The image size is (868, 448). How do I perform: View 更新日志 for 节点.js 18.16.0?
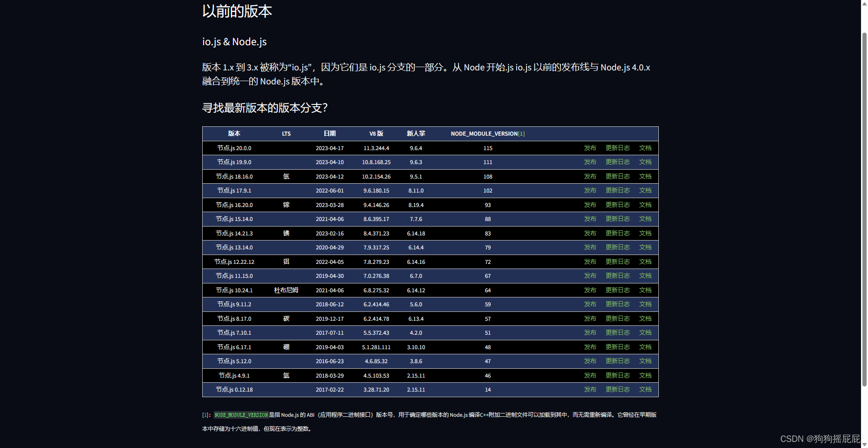coord(617,176)
